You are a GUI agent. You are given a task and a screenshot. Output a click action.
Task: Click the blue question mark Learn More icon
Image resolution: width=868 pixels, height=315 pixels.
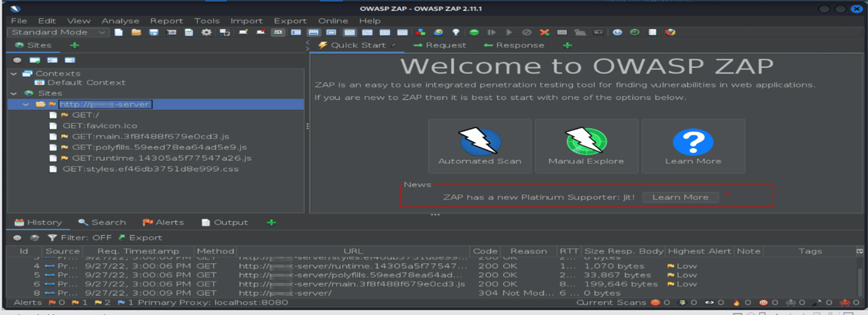[x=692, y=141]
